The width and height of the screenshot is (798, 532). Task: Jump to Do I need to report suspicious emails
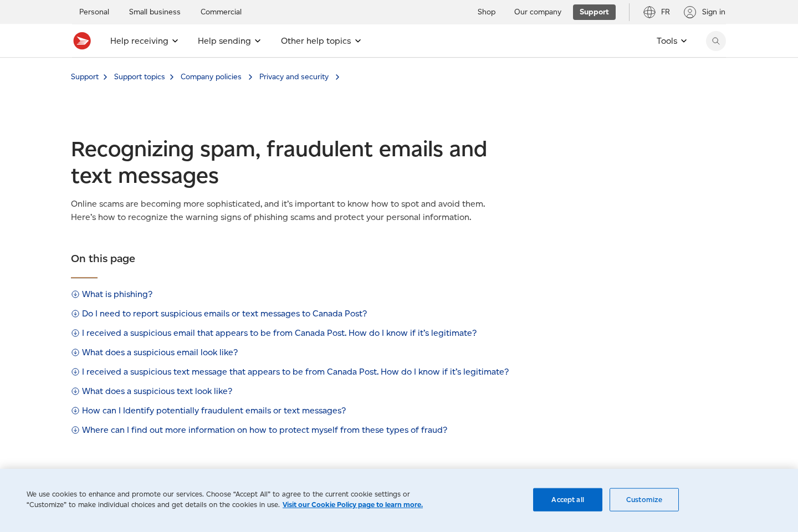click(x=224, y=314)
